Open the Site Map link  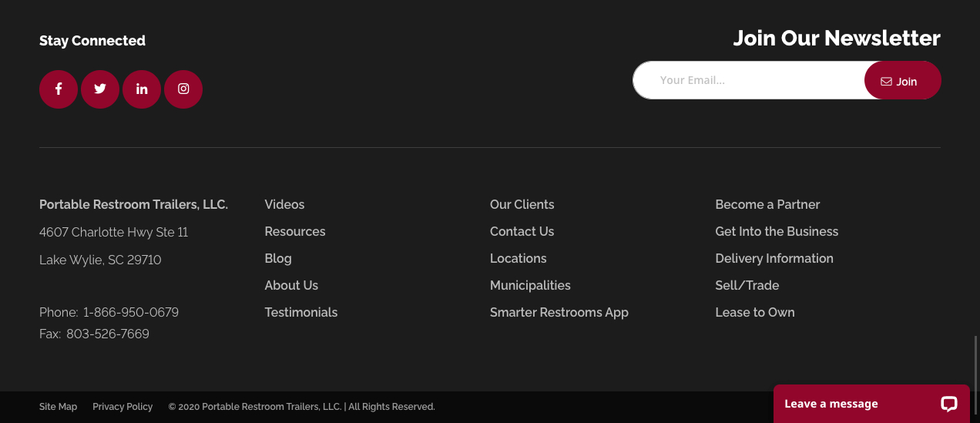(x=59, y=407)
